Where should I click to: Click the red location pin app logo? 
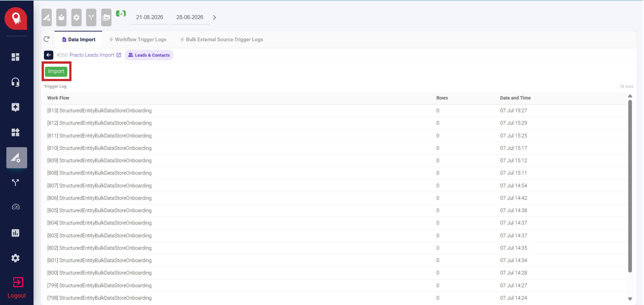point(16,18)
